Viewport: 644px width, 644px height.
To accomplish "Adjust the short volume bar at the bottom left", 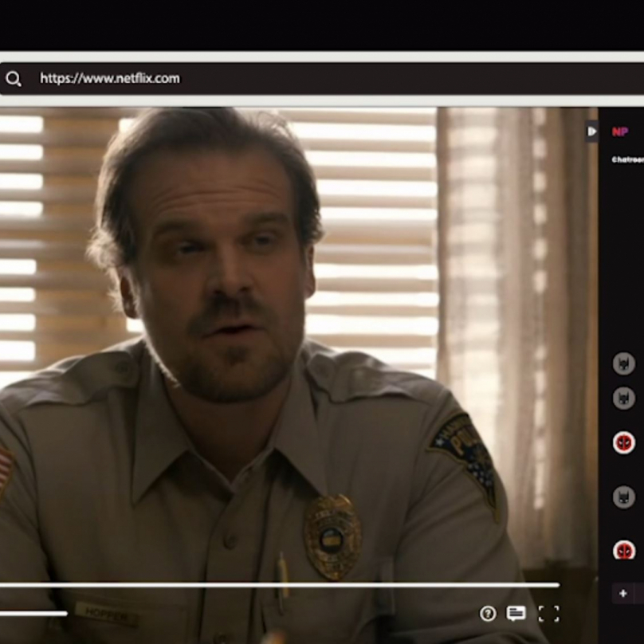I will tap(33, 614).
